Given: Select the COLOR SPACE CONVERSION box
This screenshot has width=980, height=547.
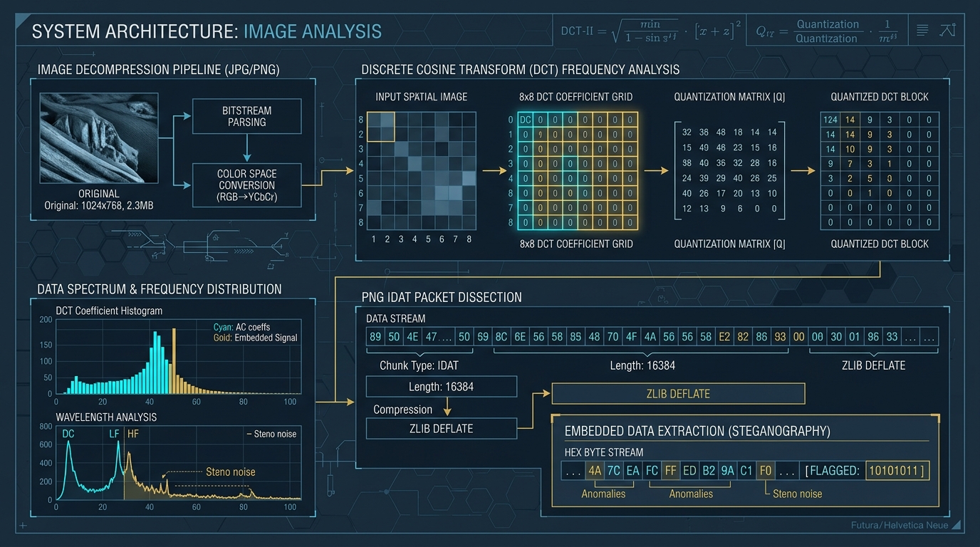Looking at the screenshot, I should (x=247, y=186).
